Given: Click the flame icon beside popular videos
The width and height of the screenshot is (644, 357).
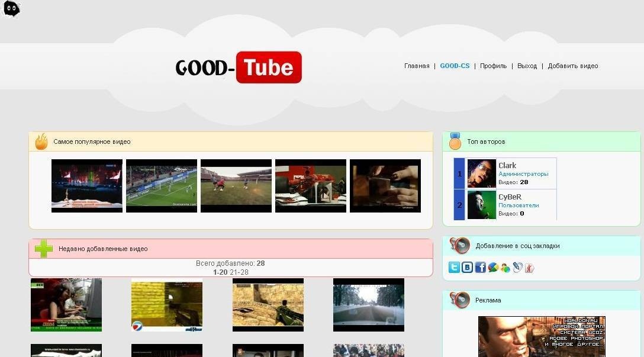Looking at the screenshot, I should [41, 141].
